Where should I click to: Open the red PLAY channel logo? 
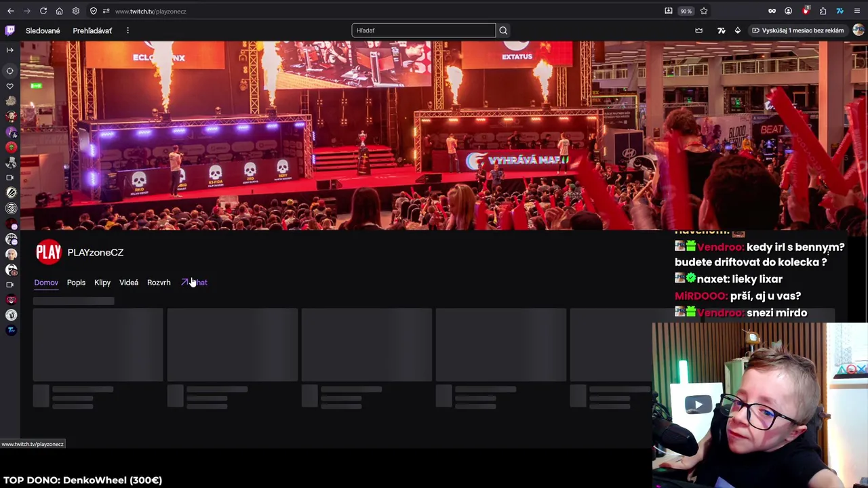pos(48,252)
